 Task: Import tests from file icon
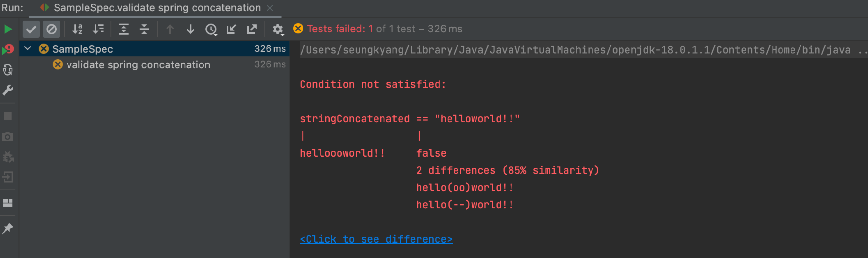pyautogui.click(x=231, y=29)
